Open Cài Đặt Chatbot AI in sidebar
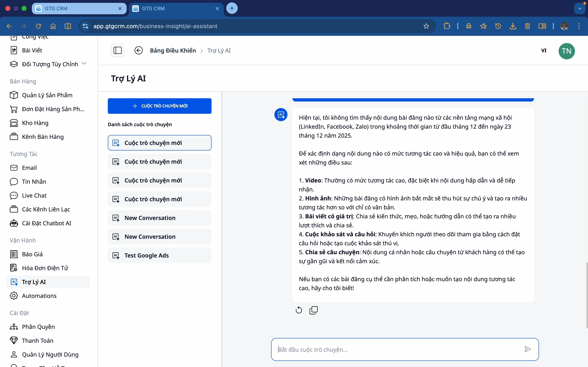 click(x=46, y=223)
